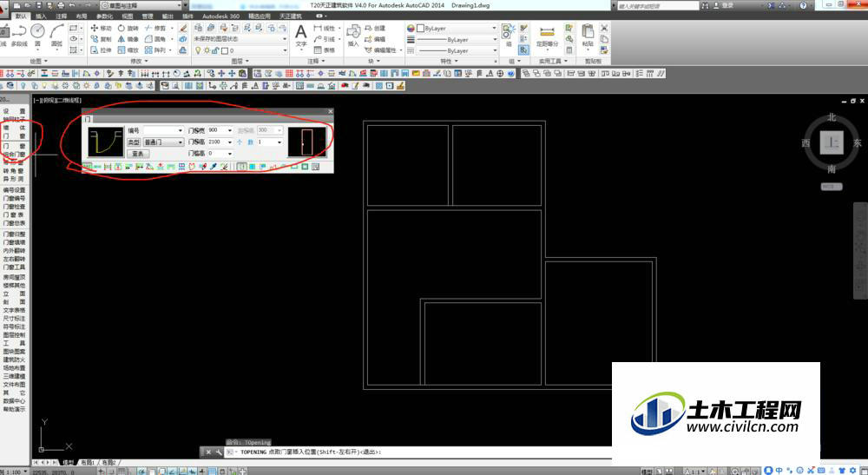Click the 查表 lookup button
This screenshot has width=868, height=475.
pyautogui.click(x=138, y=154)
